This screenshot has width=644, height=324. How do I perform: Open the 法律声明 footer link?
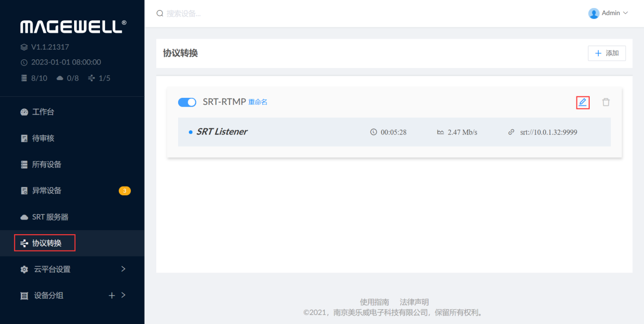(x=414, y=302)
